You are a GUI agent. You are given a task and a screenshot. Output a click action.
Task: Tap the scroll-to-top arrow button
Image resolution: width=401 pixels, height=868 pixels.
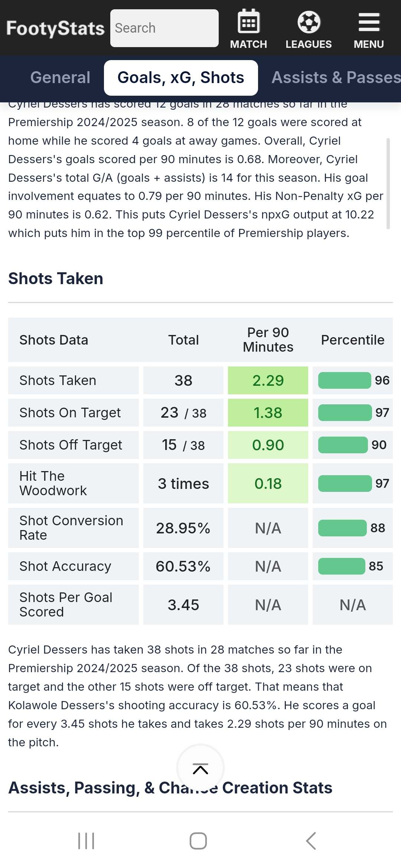200,768
